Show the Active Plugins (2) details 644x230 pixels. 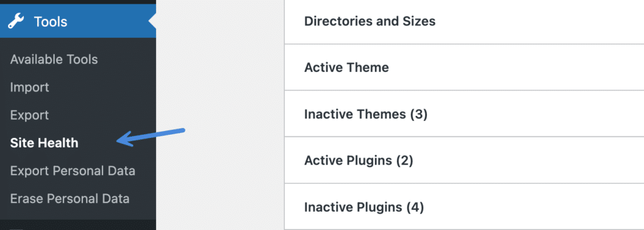464,160
